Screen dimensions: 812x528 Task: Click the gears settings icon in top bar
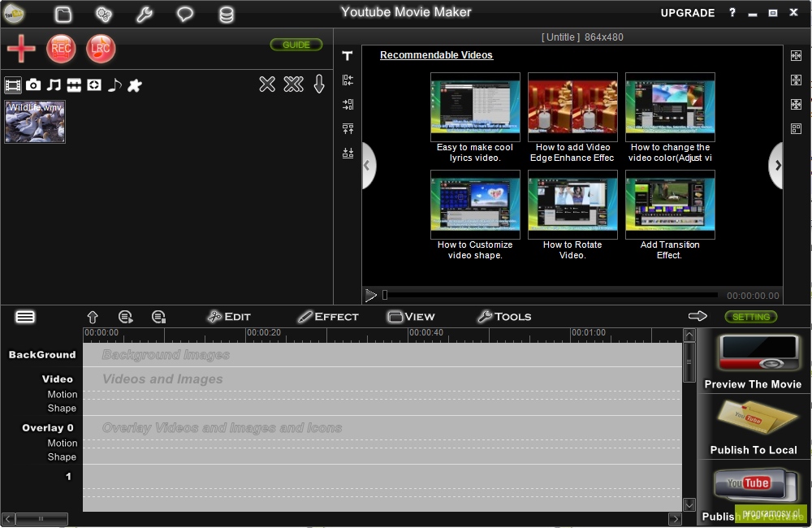pos(104,14)
